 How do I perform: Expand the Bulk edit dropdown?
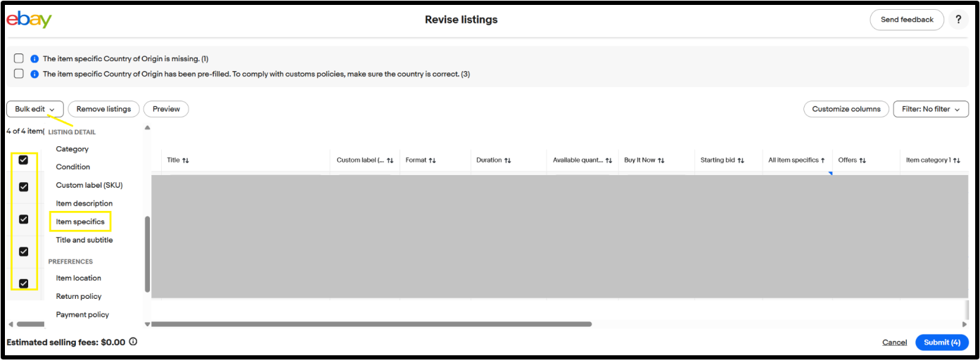pyautogui.click(x=34, y=109)
